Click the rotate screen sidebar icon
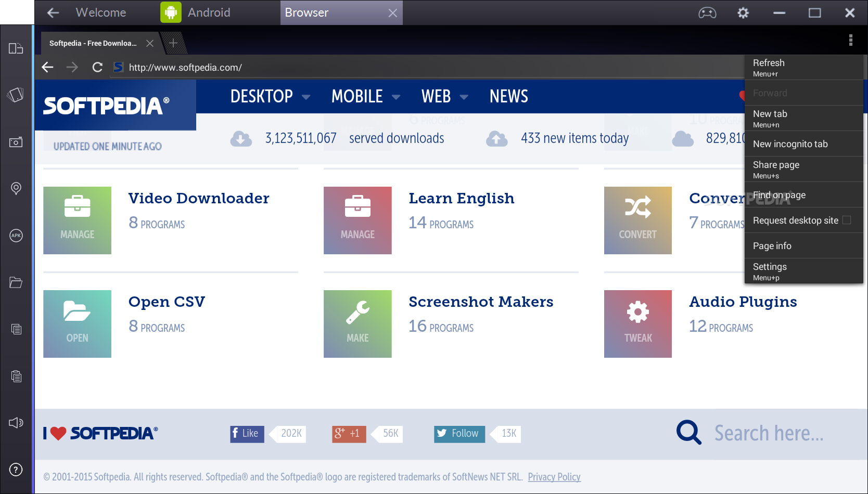The image size is (868, 494). point(16,95)
